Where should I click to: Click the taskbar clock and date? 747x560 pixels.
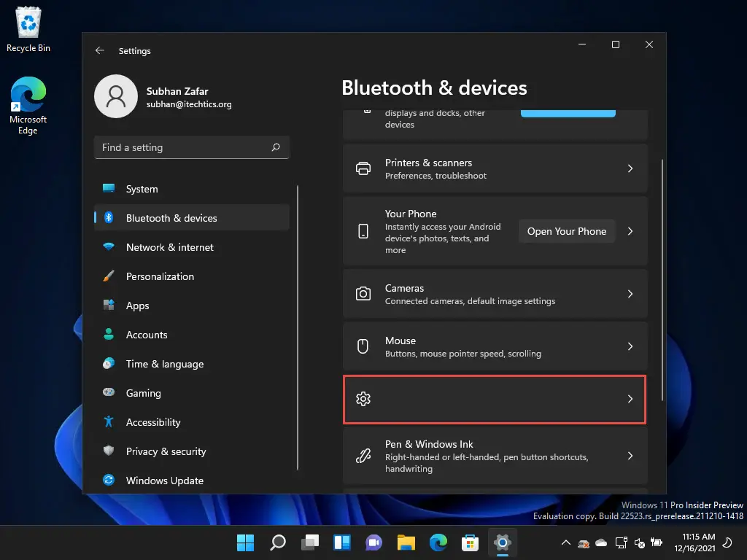(x=695, y=542)
